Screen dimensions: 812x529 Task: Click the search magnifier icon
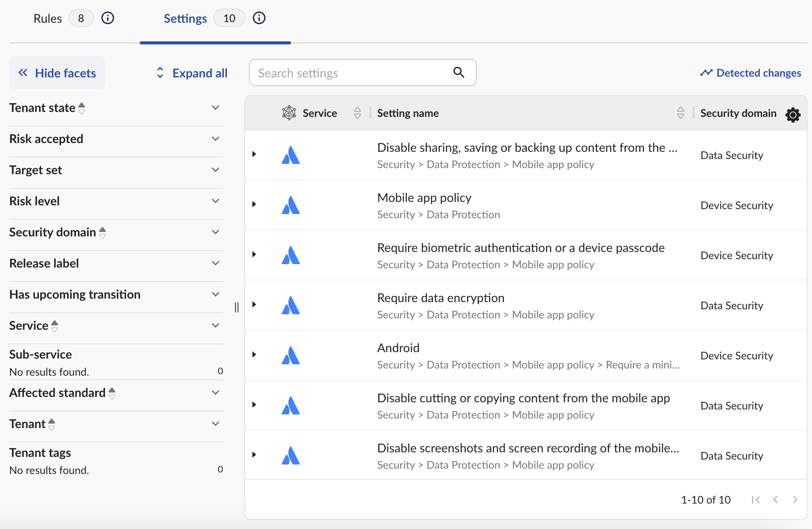[459, 72]
